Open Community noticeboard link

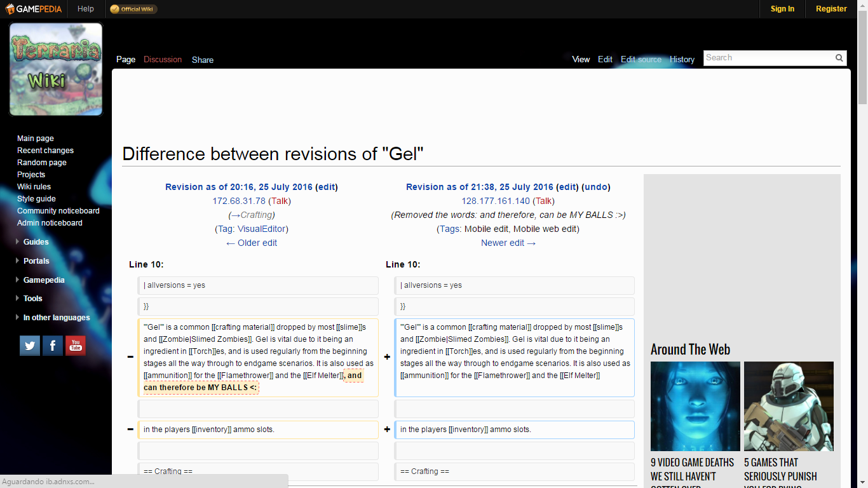(58, 211)
